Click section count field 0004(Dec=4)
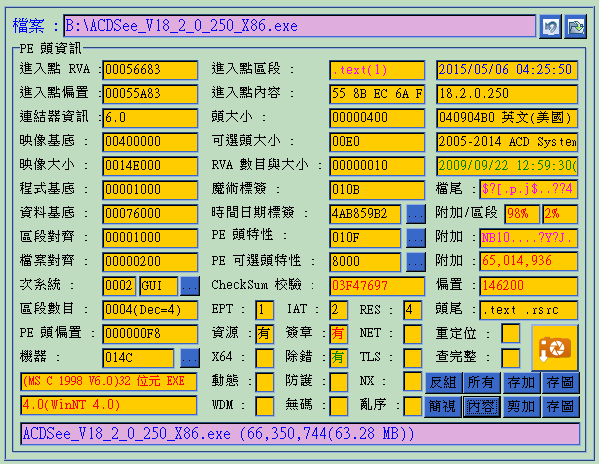The height and width of the screenshot is (464, 599). tap(150, 310)
